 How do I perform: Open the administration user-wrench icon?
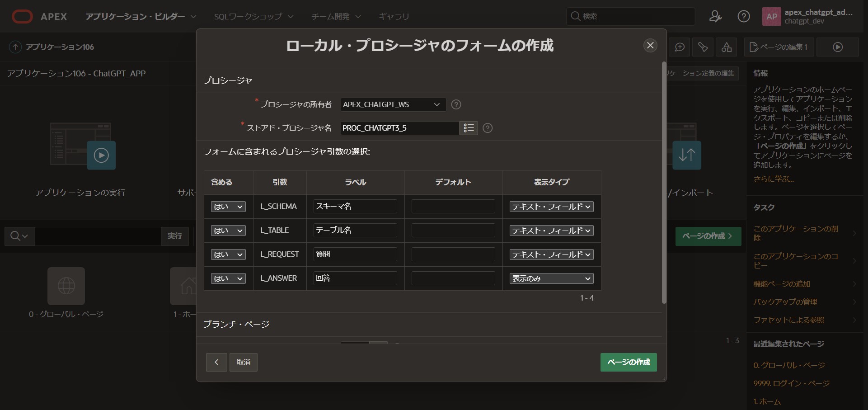[x=715, y=17]
